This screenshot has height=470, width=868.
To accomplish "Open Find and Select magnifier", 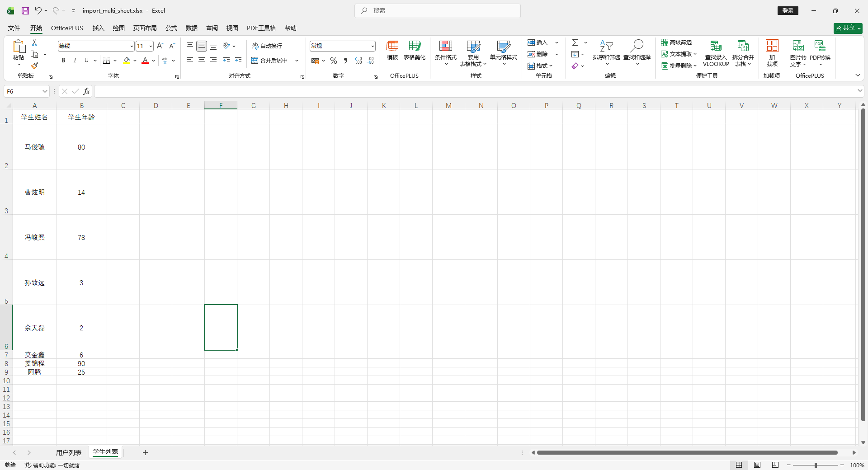I will click(637, 46).
